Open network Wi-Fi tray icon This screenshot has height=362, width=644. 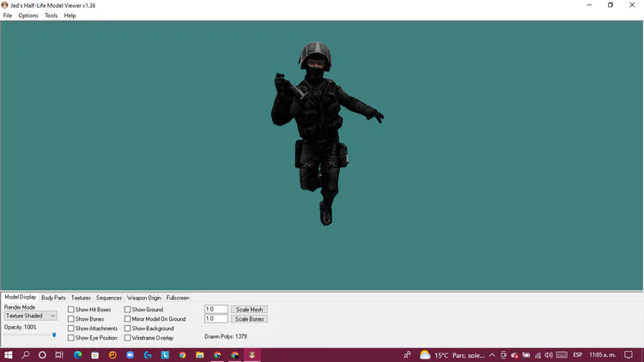coord(538,355)
